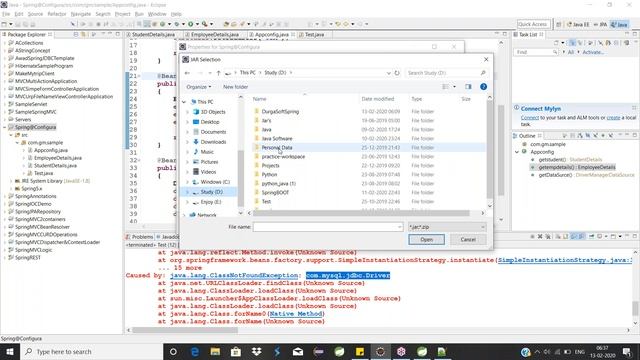Switch to StudentDetails.java editor tab

click(153, 35)
